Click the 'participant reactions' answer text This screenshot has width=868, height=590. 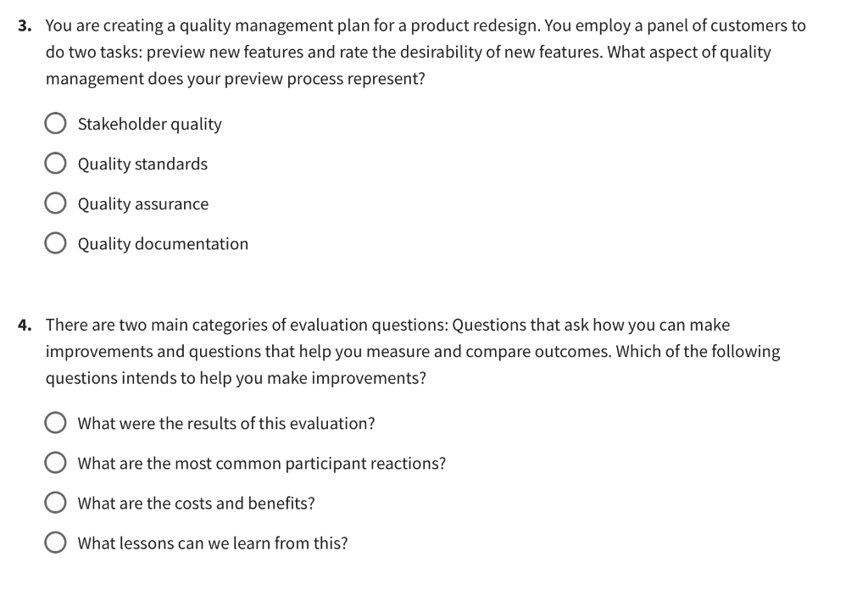pyautogui.click(x=261, y=463)
